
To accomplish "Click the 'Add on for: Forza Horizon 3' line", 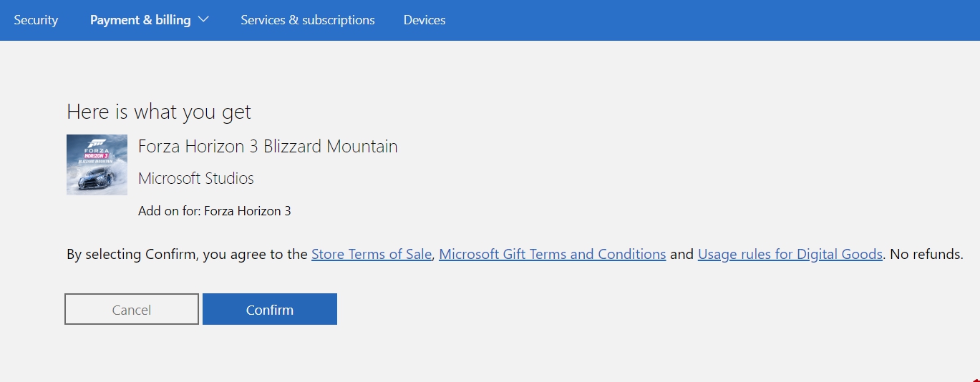I will (215, 211).
